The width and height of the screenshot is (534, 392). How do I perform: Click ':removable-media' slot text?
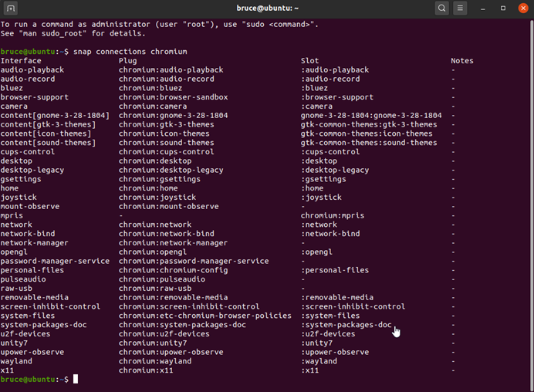tap(337, 297)
